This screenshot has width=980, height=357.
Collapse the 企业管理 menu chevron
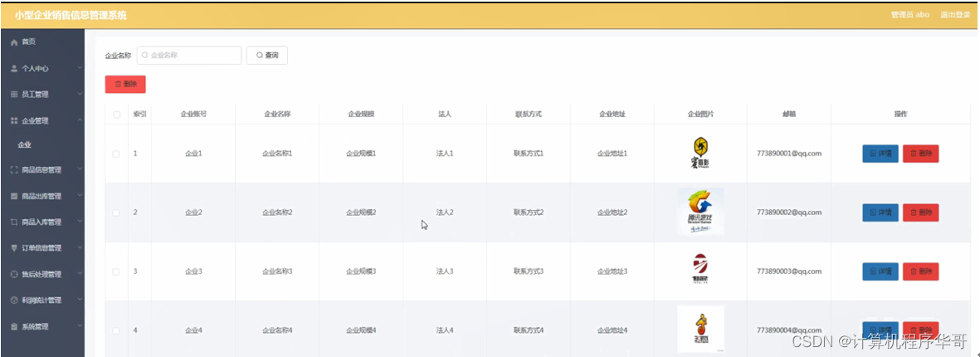80,120
